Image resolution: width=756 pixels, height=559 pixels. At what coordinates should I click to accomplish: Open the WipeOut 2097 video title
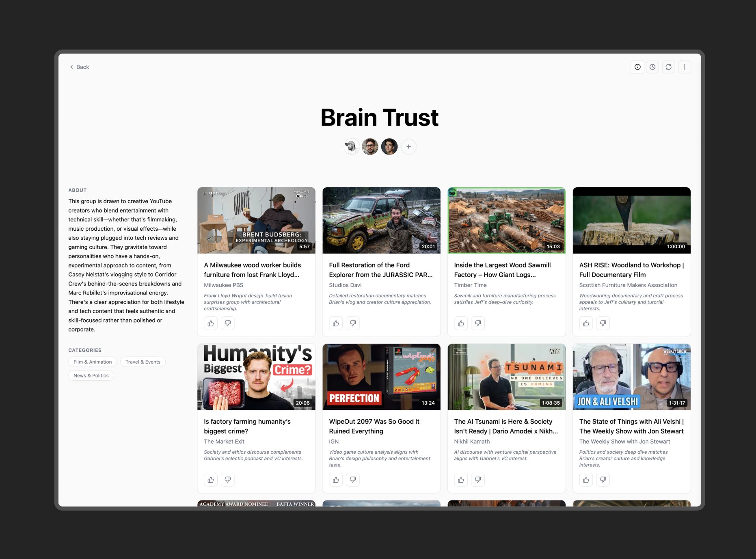374,426
